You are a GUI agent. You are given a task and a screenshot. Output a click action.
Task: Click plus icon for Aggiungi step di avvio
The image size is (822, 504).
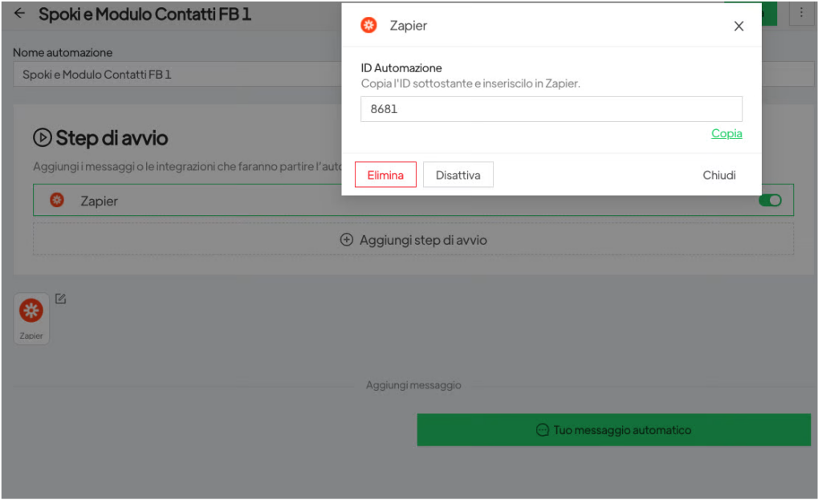(x=348, y=241)
